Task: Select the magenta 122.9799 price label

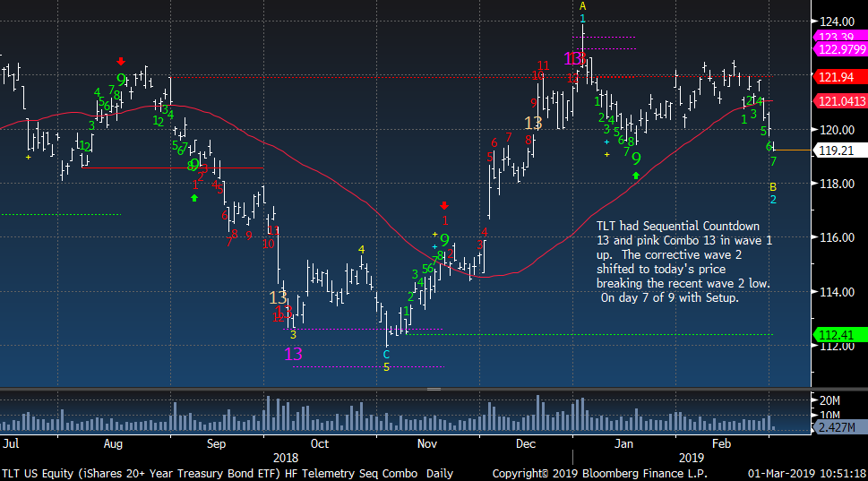Action: pos(839,50)
